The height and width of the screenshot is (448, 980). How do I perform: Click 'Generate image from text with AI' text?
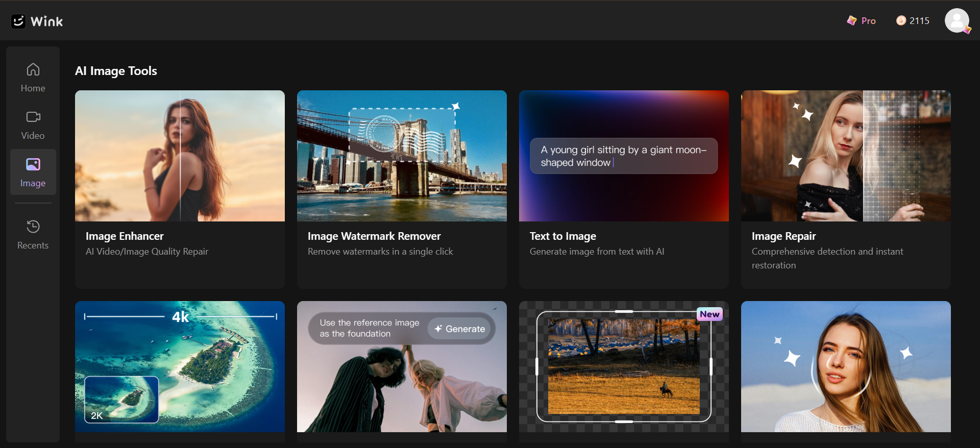pyautogui.click(x=597, y=252)
